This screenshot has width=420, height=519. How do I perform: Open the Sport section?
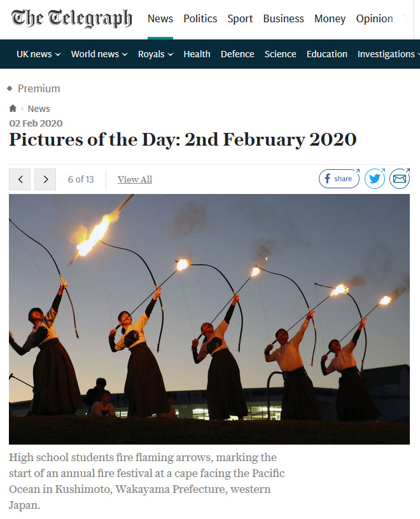click(x=240, y=18)
